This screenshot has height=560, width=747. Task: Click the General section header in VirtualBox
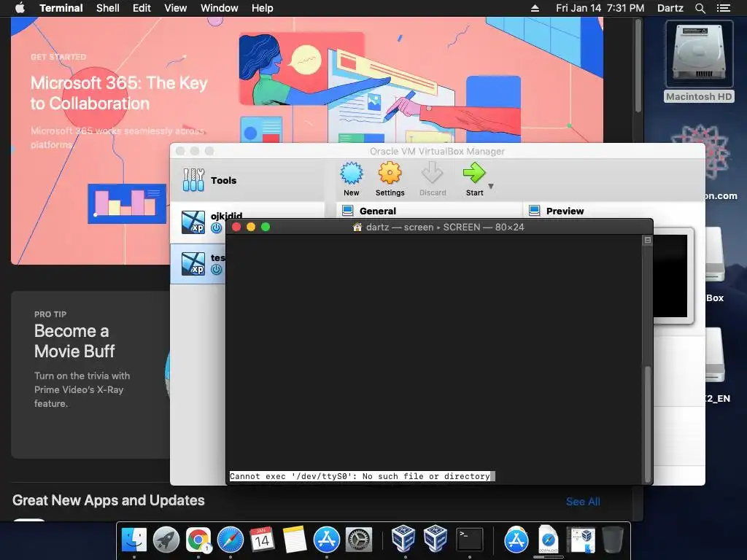(x=377, y=211)
